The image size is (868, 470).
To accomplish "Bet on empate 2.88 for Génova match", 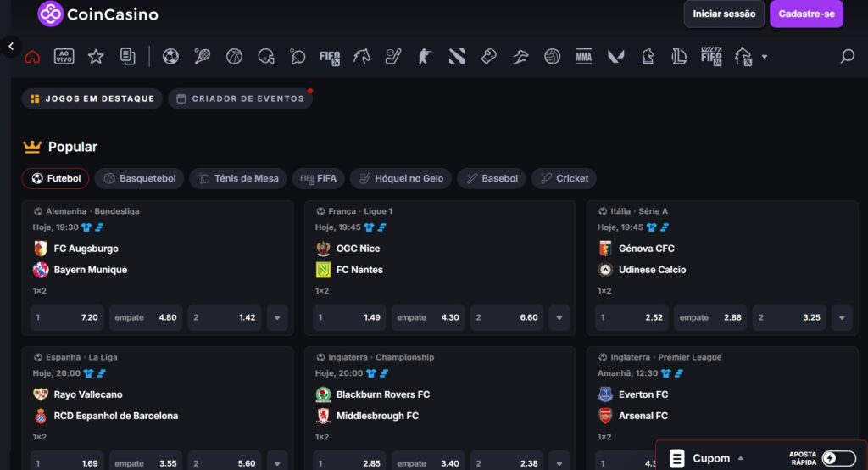I will click(710, 317).
